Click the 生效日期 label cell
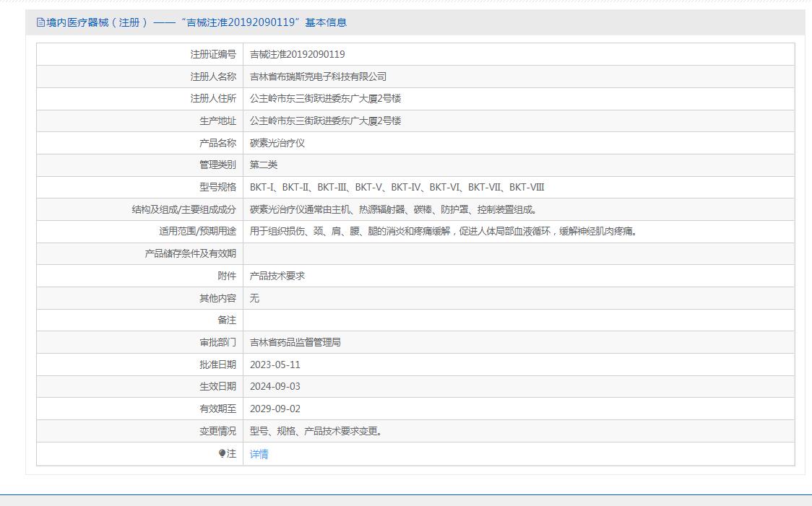Image resolution: width=812 pixels, height=506 pixels. click(140, 386)
